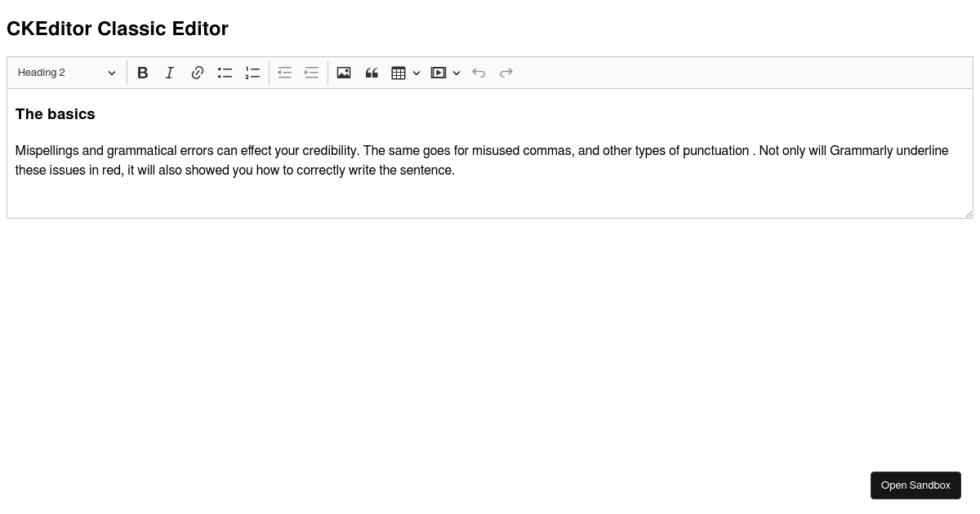This screenshot has height=514, width=980.
Task: Insert a table
Action: coord(399,73)
